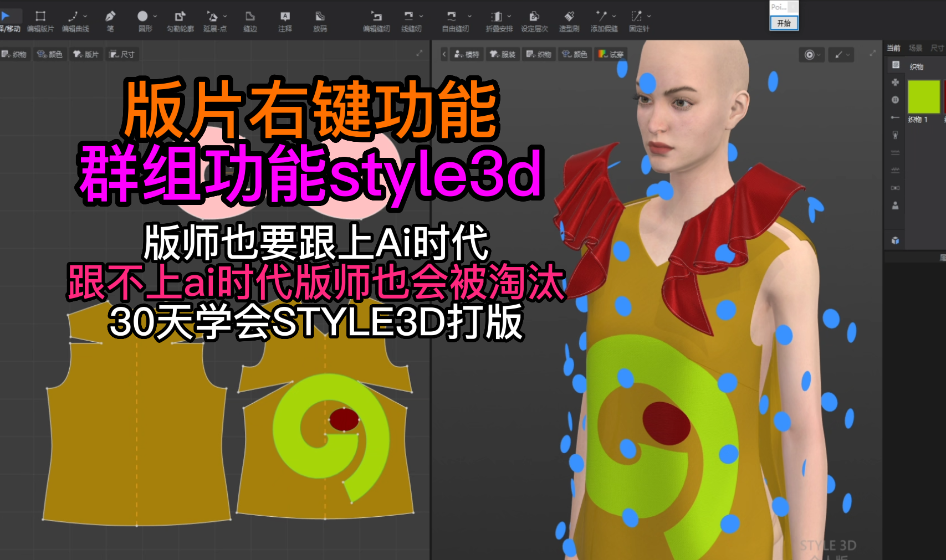Maximize the 3D garment window
Viewport: 946px width, 560px height.
click(x=872, y=53)
